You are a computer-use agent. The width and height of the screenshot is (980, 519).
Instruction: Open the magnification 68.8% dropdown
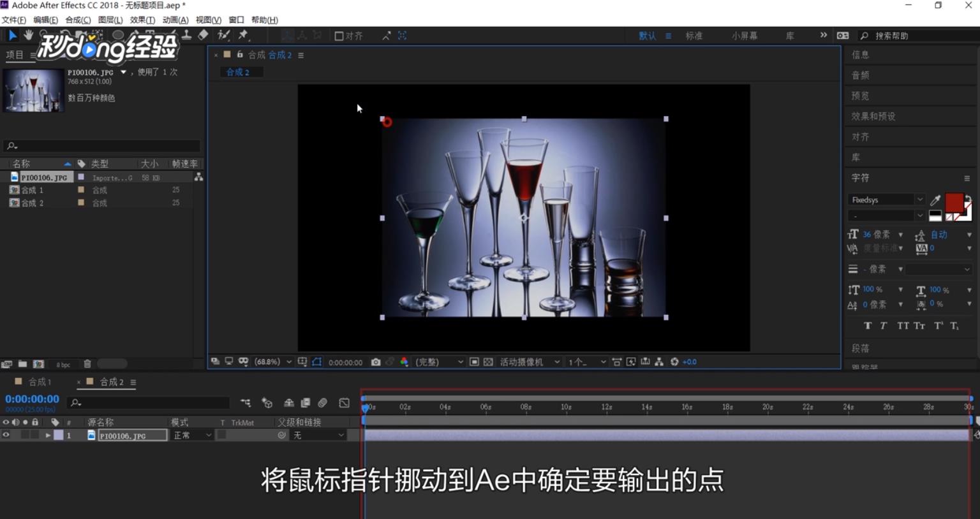[273, 362]
